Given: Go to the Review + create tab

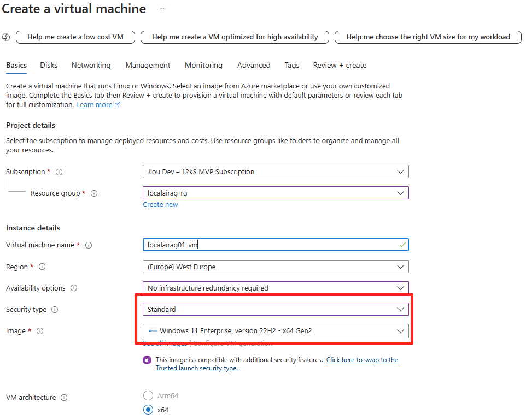Looking at the screenshot, I should (x=340, y=66).
